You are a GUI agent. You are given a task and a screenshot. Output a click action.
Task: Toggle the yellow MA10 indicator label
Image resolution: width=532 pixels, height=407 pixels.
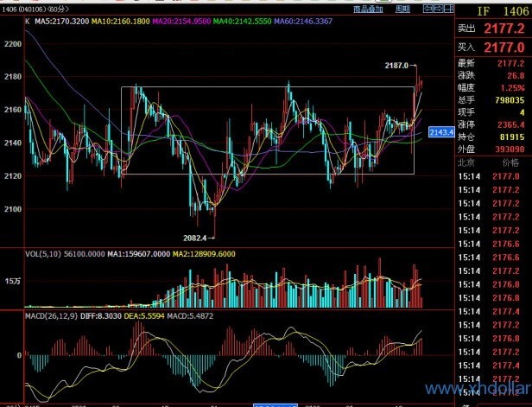126,20
